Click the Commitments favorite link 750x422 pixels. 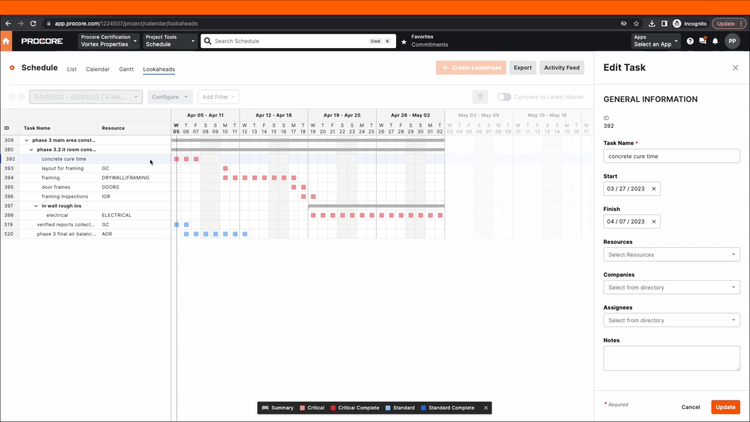(430, 45)
